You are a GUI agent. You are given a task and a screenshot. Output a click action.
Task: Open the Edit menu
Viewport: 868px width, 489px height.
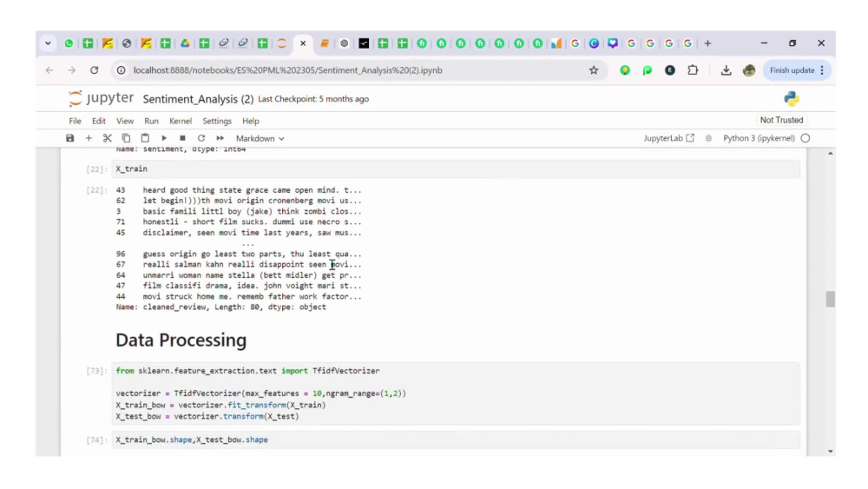99,121
